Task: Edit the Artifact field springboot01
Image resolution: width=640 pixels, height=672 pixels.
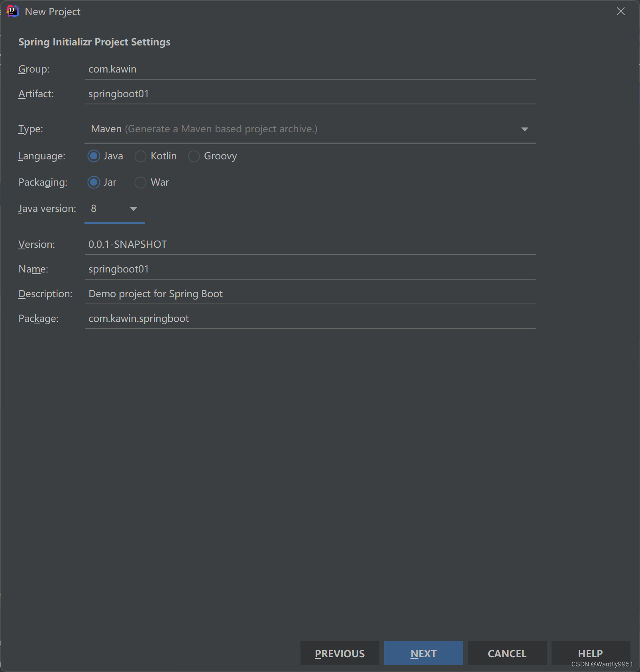Action: point(310,94)
